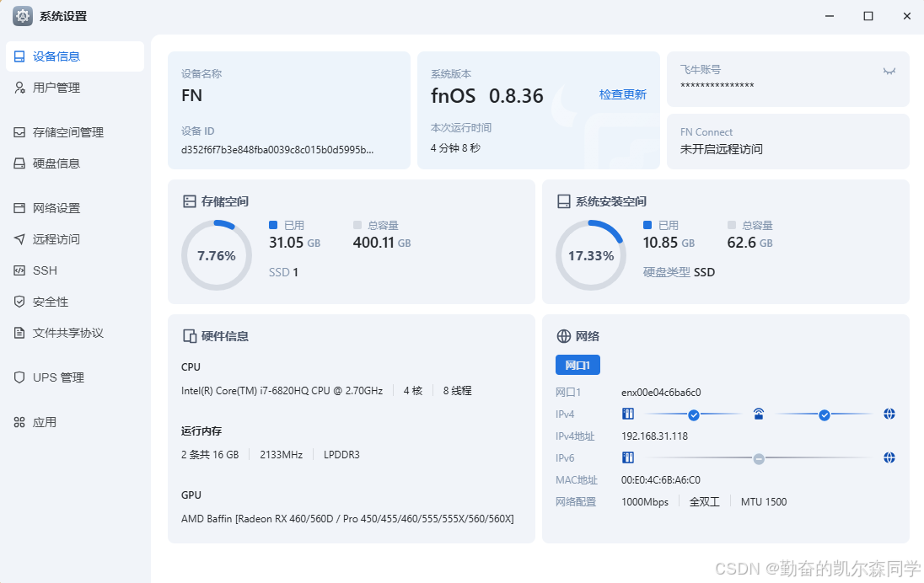Click the SSH terminal icon
924x583 pixels.
[x=19, y=270]
